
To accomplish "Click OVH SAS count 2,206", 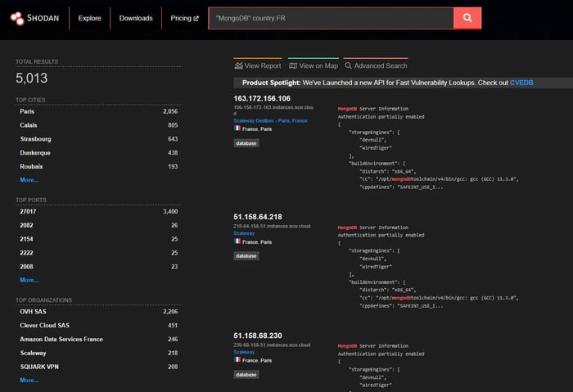I will coord(170,312).
